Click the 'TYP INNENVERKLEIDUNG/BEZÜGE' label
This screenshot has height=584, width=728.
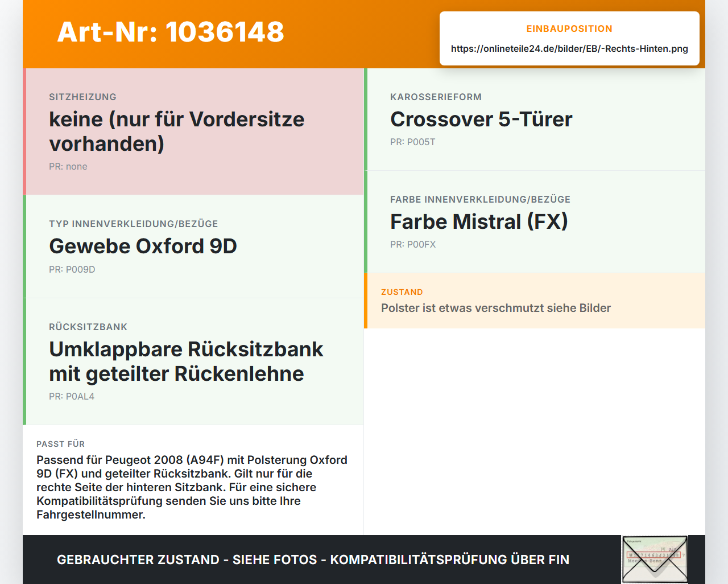coord(134,224)
